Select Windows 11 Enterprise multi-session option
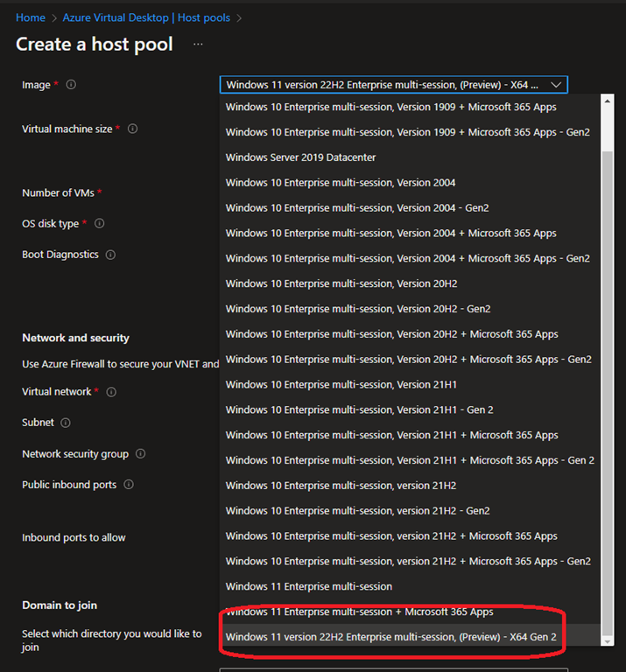 pos(308,586)
